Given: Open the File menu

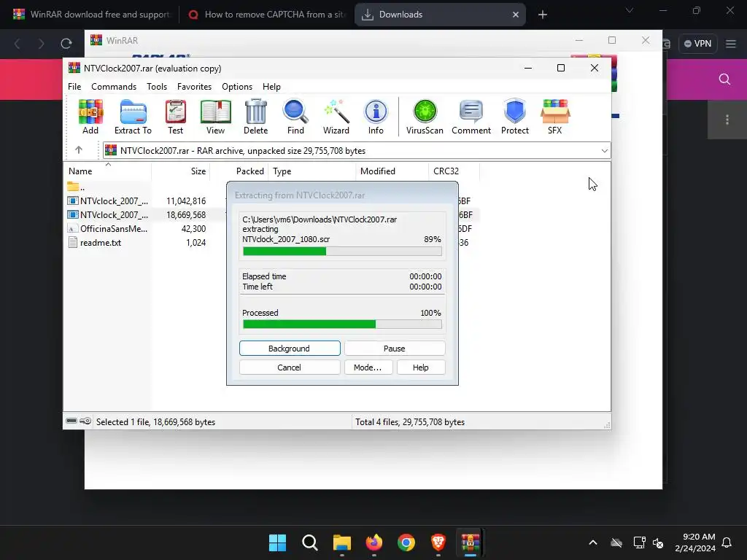Looking at the screenshot, I should click(74, 87).
